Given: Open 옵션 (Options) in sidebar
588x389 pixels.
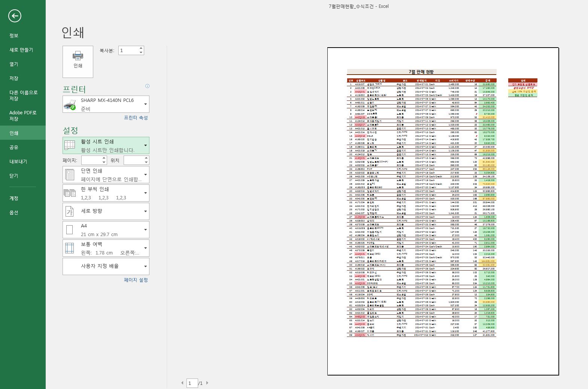Looking at the screenshot, I should pyautogui.click(x=23, y=212).
